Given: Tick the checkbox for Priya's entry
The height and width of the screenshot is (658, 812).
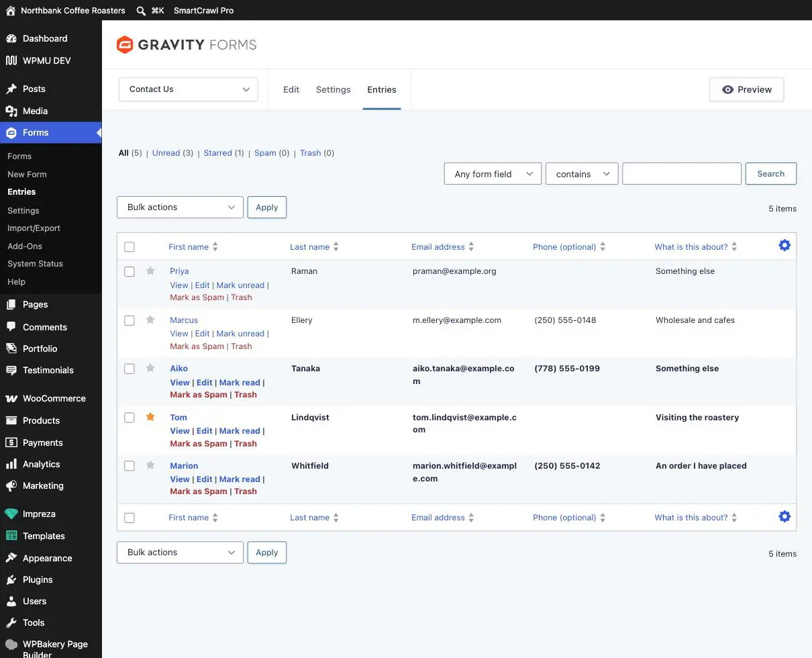Looking at the screenshot, I should tap(130, 272).
